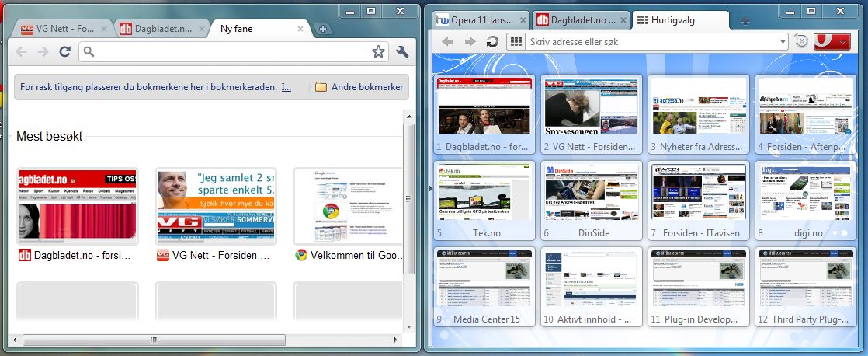Open Speed Dial 10 Aktivt innhold
This screenshot has width=868, height=356.
coord(591,286)
